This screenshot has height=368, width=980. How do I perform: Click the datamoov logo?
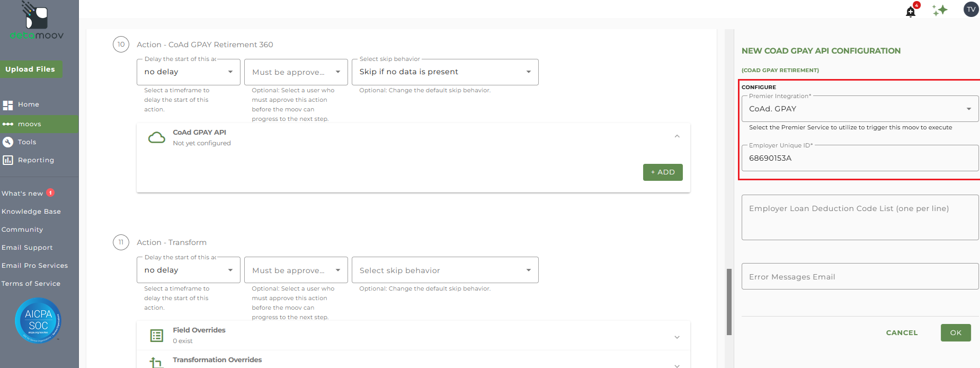point(37,21)
